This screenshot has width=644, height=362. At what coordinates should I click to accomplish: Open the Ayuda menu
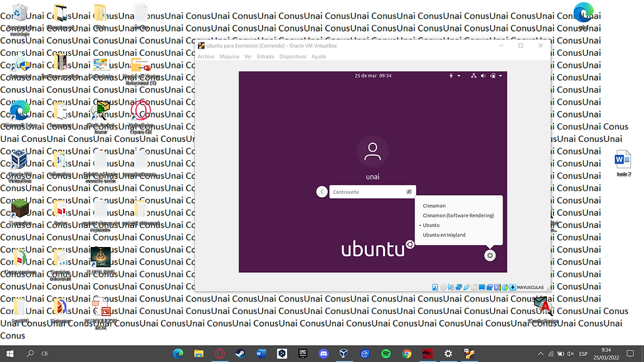point(318,57)
